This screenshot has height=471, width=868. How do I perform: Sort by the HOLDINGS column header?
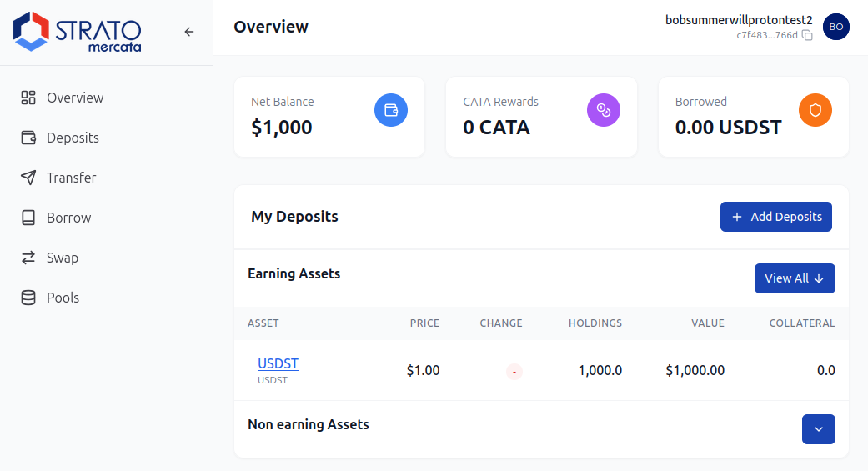click(595, 323)
